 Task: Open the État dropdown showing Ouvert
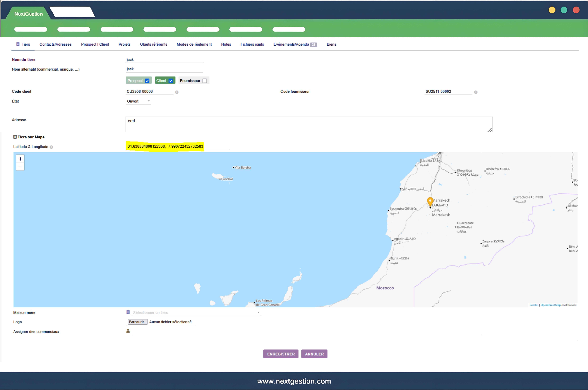138,101
